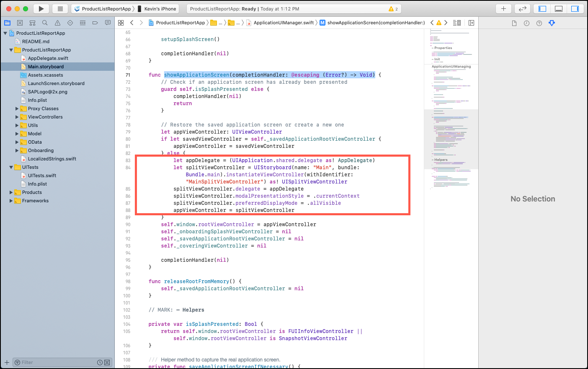Show the History inspector
This screenshot has height=369, width=588.
click(526, 23)
